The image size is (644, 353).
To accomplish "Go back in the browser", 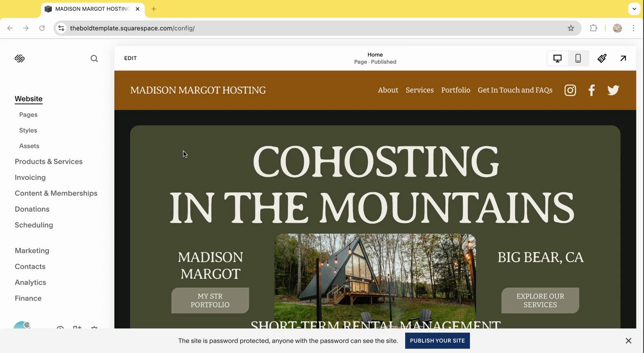I will click(x=10, y=28).
